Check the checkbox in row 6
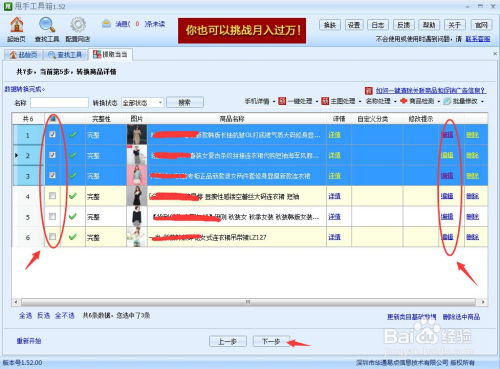 (52, 237)
